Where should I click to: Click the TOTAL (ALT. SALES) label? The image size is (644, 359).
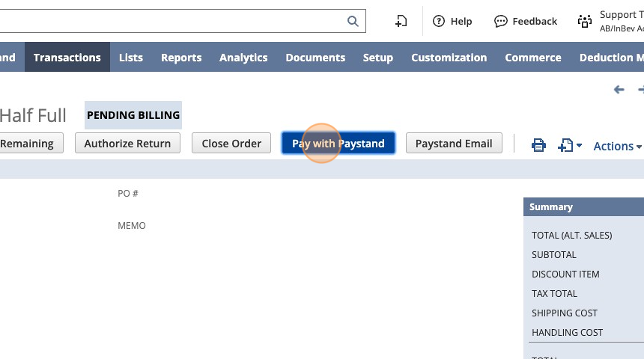(x=571, y=235)
